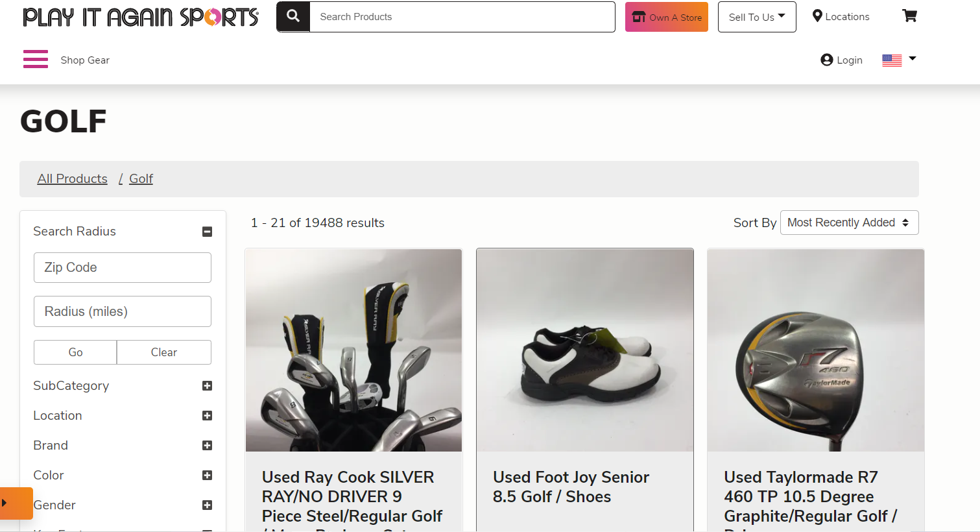Expand the Location filter
Screen dimensions: 980x532
[x=207, y=416]
